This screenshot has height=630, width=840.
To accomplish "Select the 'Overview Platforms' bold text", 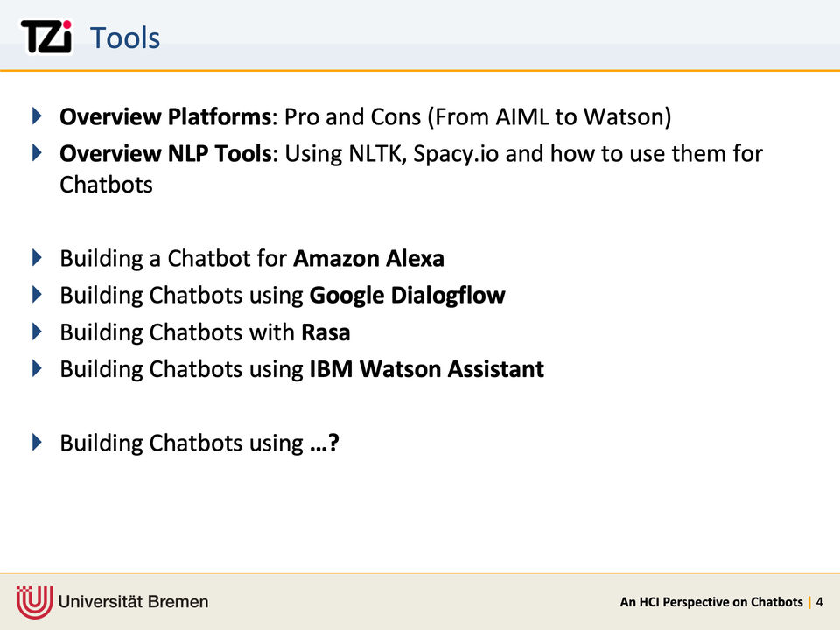I will 165,116.
